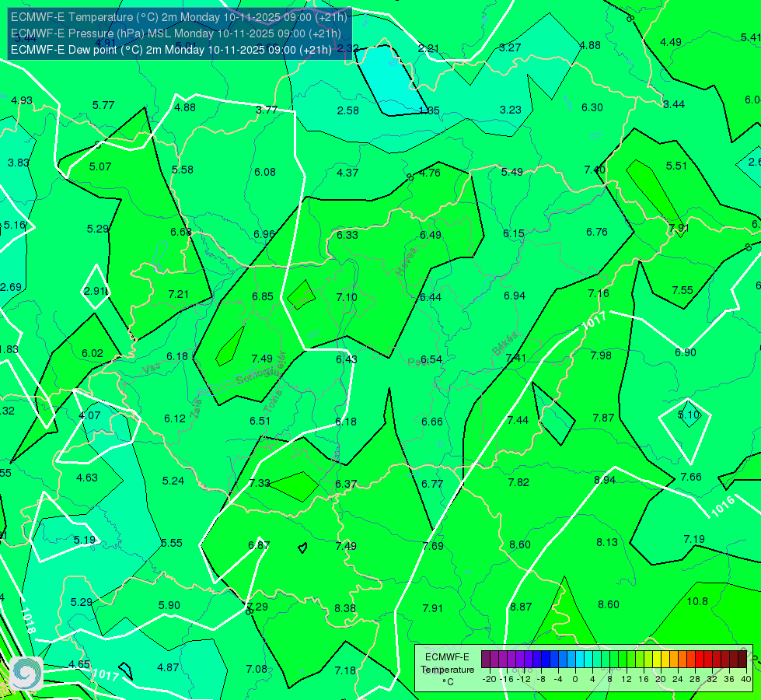Click the swirl logo icon in the corner
The width and height of the screenshot is (761, 700).
tap(26, 673)
